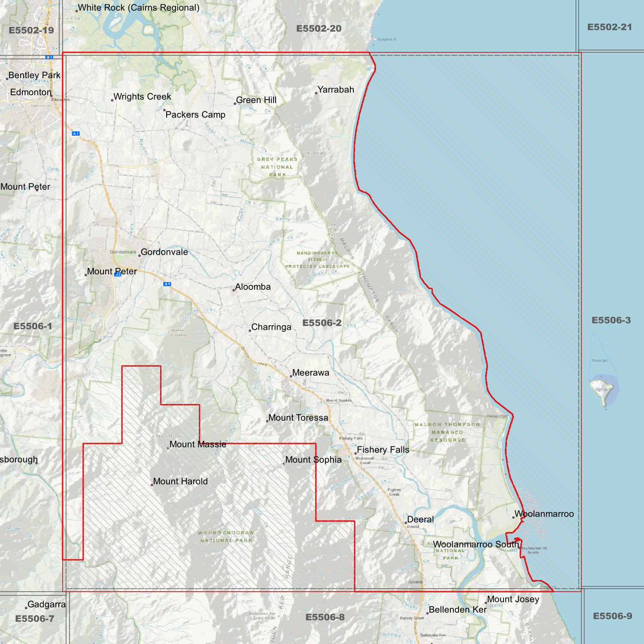The image size is (644, 644).
Task: Click the Yarrabah place marker dot
Action: (316, 93)
